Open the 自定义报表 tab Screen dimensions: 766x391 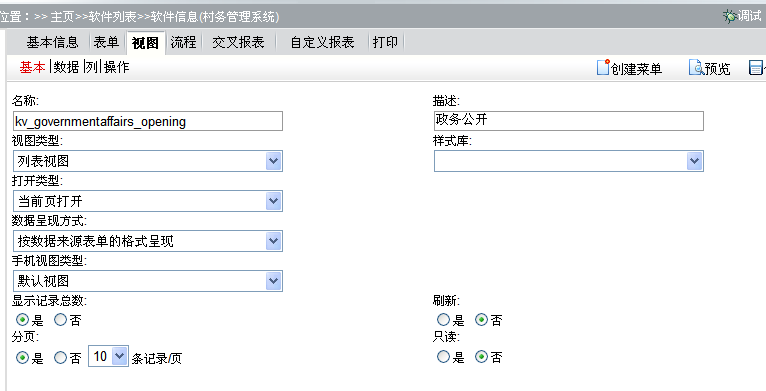pyautogui.click(x=322, y=43)
